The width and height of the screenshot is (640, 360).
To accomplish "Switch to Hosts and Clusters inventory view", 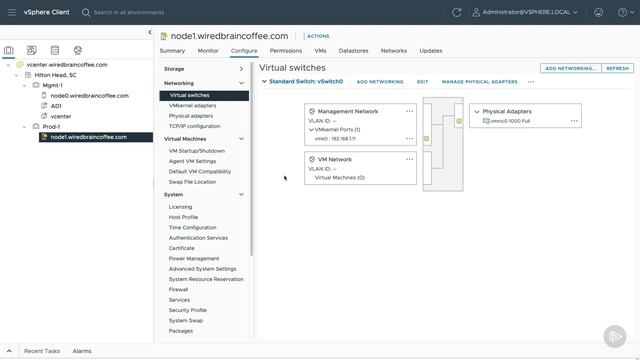I will 9,50.
